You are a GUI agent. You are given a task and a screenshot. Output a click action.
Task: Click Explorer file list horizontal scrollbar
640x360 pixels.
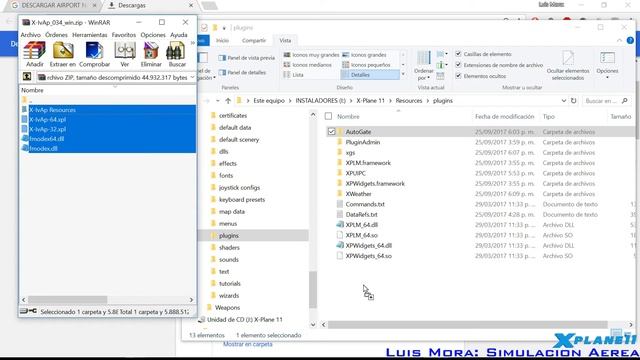(467, 325)
